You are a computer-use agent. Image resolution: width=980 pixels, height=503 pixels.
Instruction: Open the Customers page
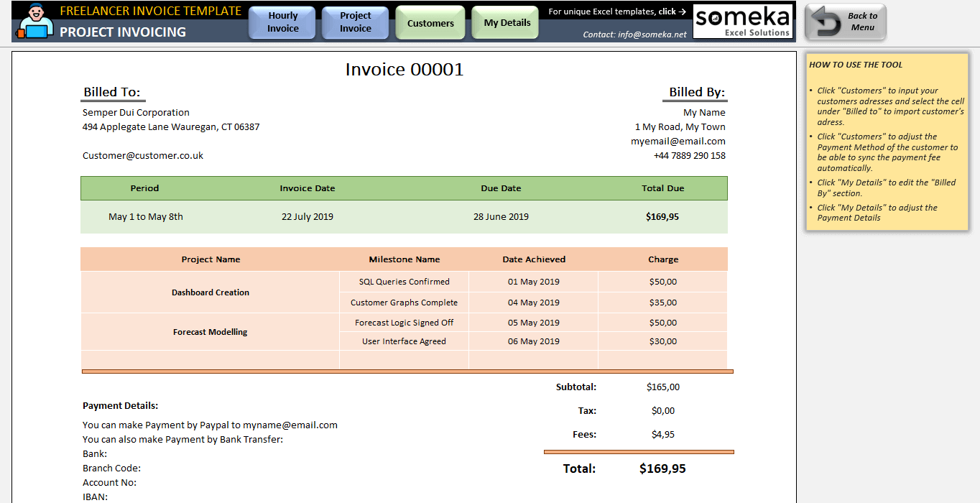(430, 22)
